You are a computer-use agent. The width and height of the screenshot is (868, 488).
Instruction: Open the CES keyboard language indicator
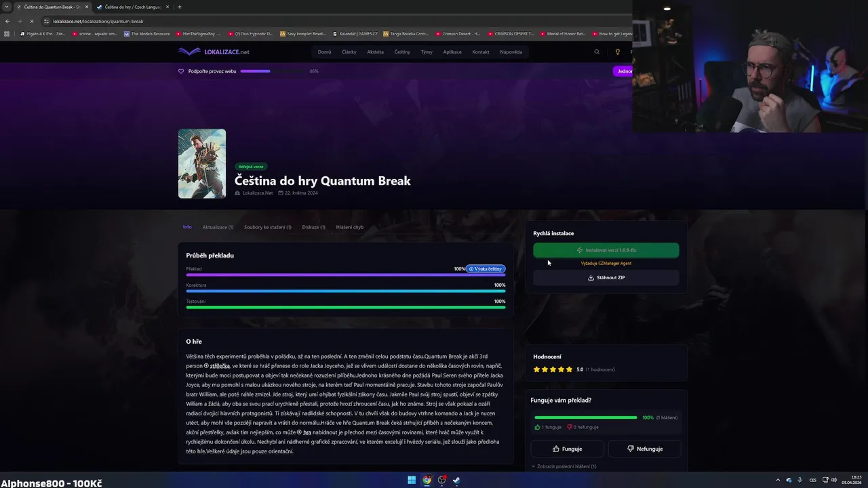813,480
